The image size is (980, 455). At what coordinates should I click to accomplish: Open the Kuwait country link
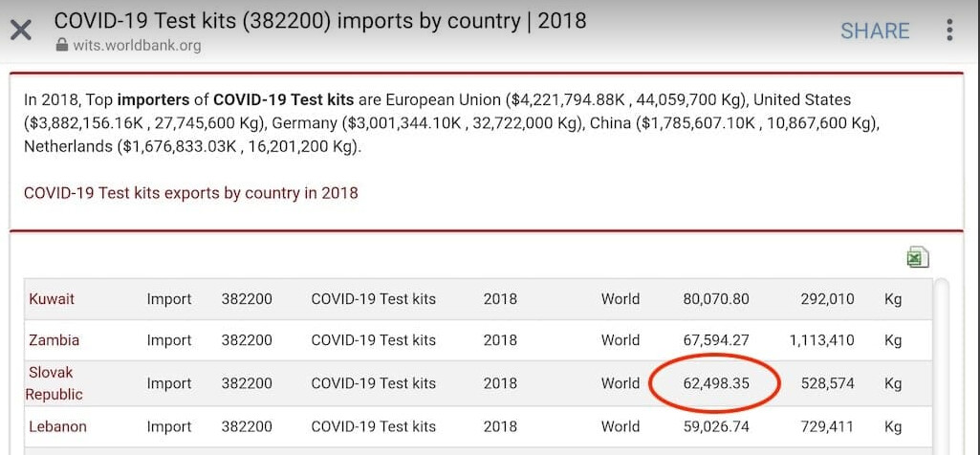tap(52, 299)
